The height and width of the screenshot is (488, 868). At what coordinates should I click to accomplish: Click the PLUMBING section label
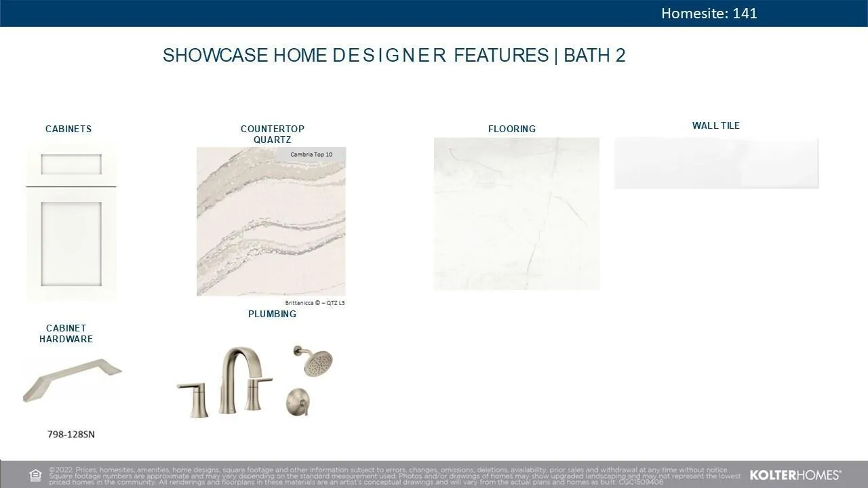272,314
